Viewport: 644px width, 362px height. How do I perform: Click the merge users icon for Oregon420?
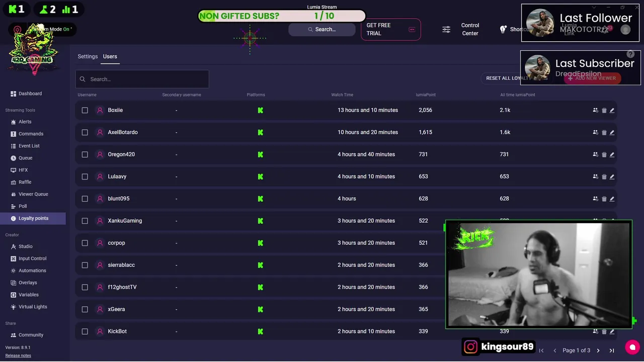tap(596, 154)
